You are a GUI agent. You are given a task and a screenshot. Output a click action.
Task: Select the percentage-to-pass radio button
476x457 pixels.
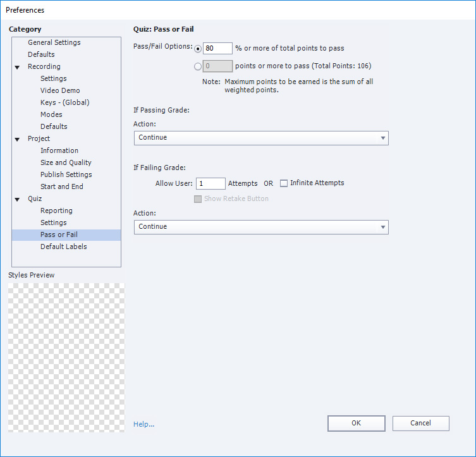click(x=198, y=49)
